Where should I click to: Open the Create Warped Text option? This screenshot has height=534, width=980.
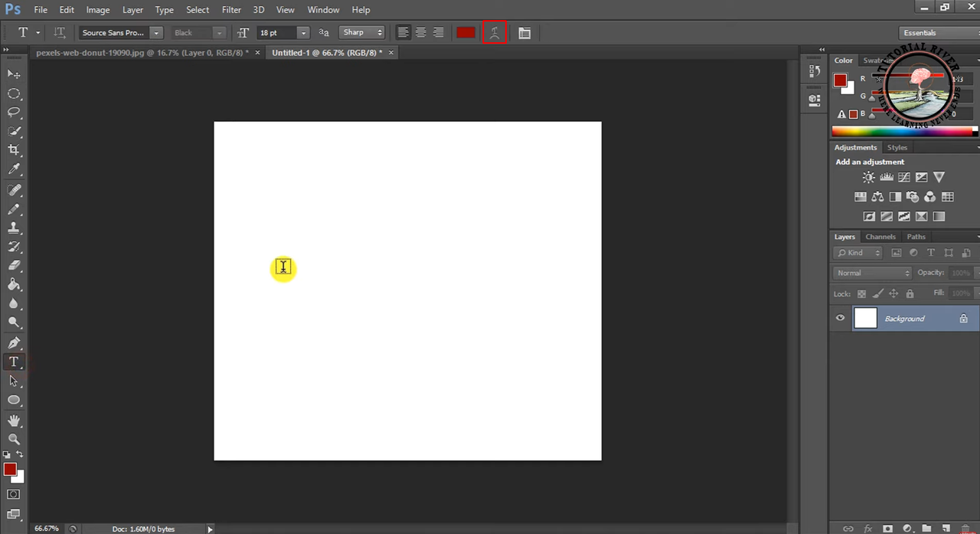495,33
